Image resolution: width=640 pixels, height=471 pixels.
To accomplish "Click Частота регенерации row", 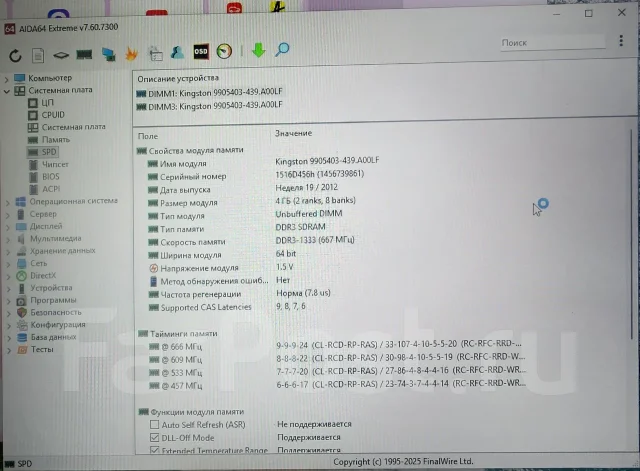I will coord(239,294).
